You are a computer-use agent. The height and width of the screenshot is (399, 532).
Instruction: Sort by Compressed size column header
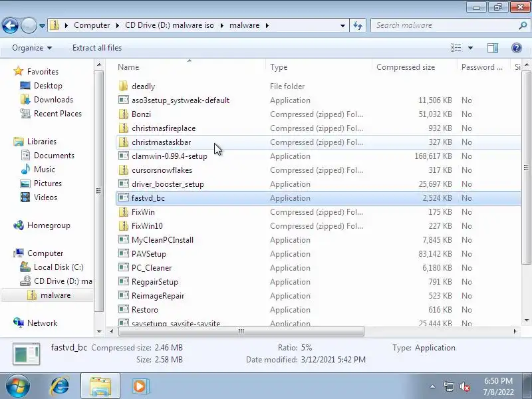pyautogui.click(x=406, y=67)
